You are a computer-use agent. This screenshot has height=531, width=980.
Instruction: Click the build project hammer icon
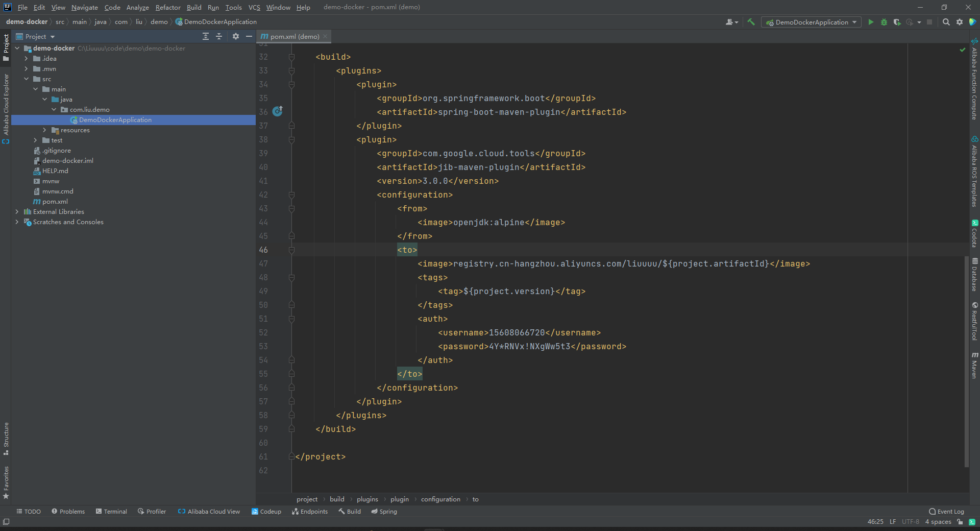click(751, 22)
